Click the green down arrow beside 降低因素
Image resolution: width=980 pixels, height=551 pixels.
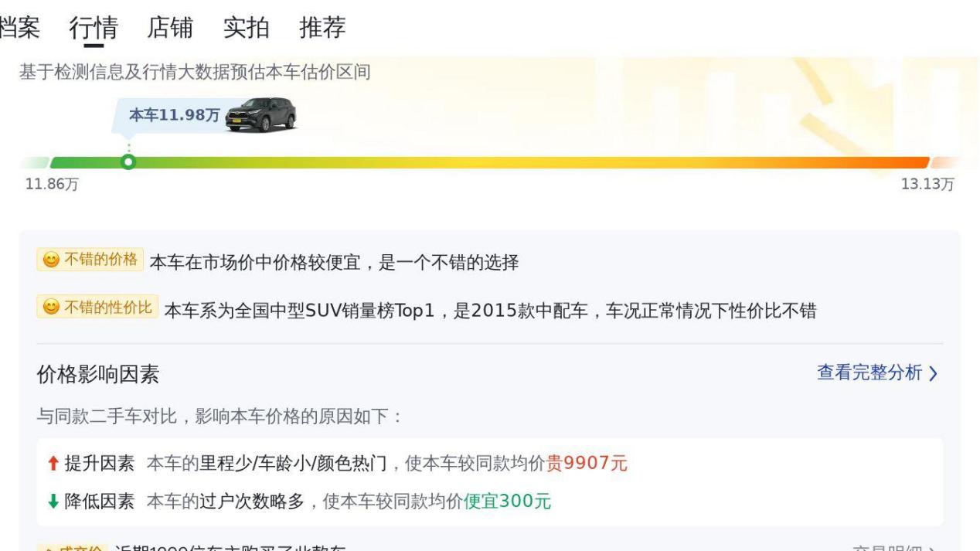pos(53,502)
